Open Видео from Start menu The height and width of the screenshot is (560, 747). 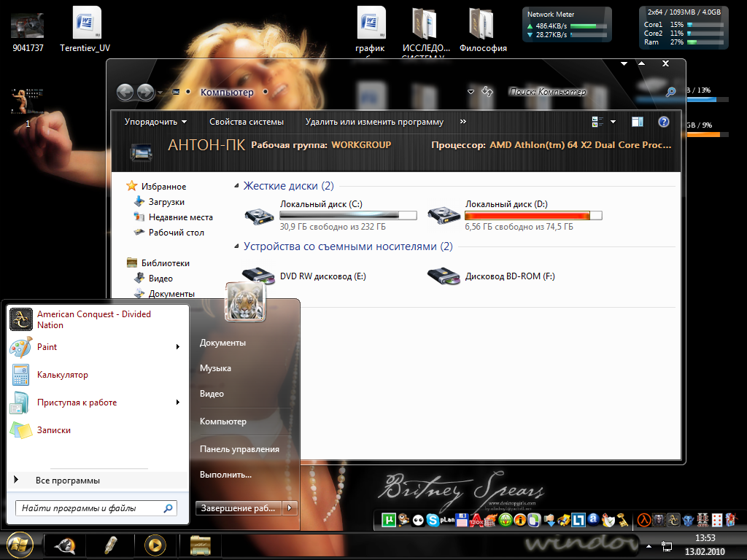click(x=212, y=394)
